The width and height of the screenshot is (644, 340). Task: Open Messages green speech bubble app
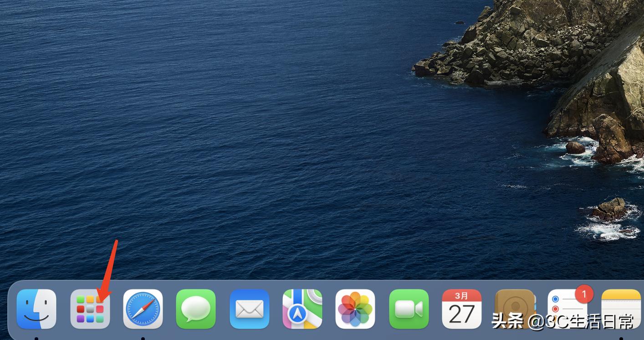pos(196,309)
